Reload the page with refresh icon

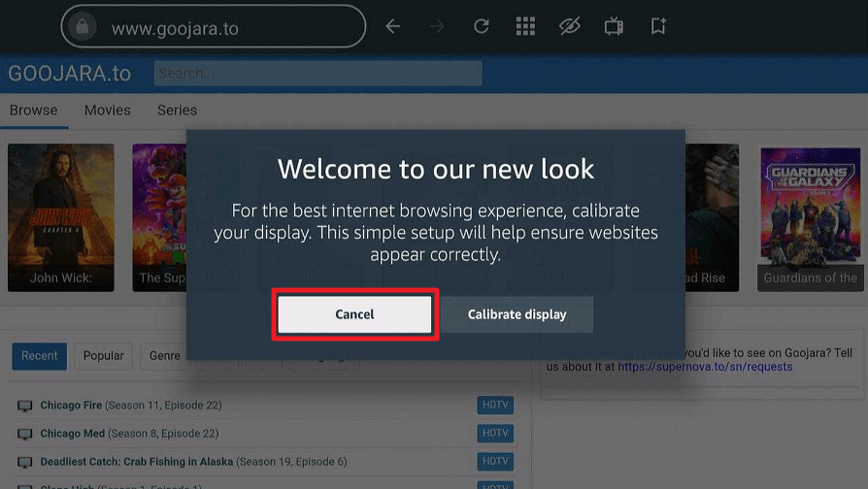tap(481, 26)
